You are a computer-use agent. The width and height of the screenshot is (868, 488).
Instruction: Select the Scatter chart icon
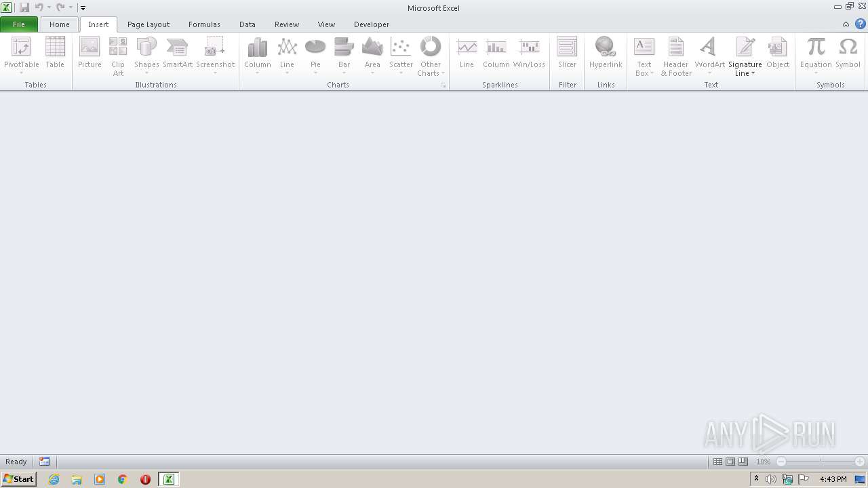[401, 47]
